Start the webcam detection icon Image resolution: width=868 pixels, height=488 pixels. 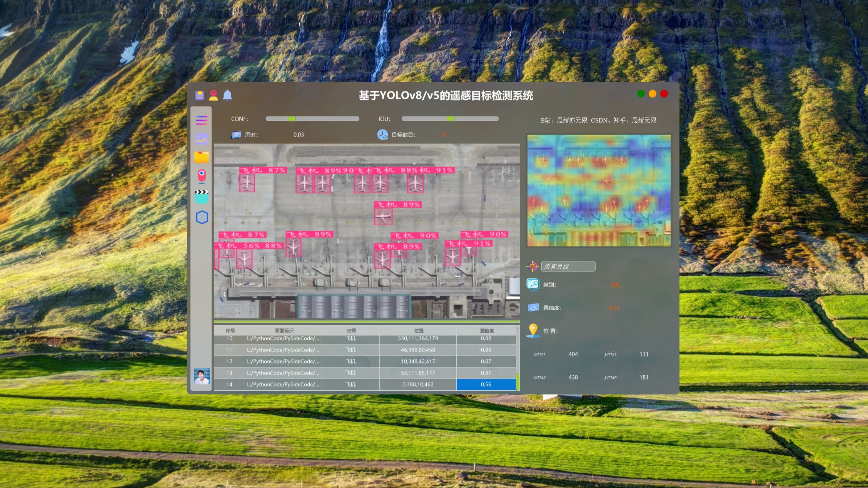(x=202, y=176)
